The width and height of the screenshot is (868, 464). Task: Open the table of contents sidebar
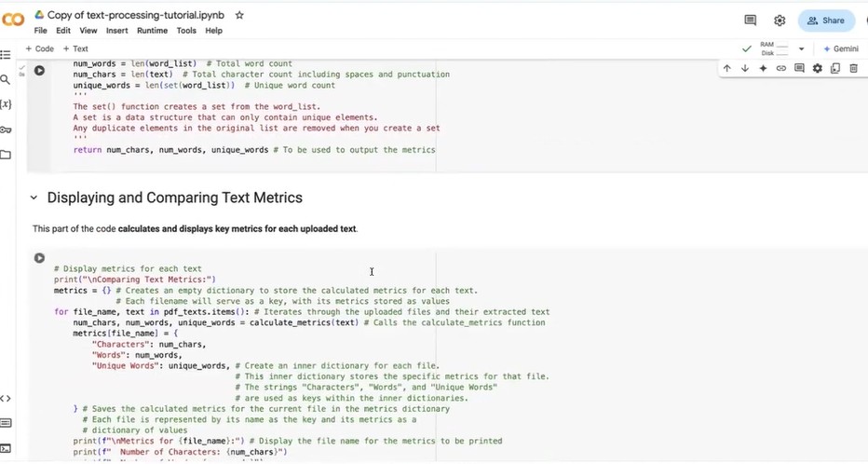6,55
